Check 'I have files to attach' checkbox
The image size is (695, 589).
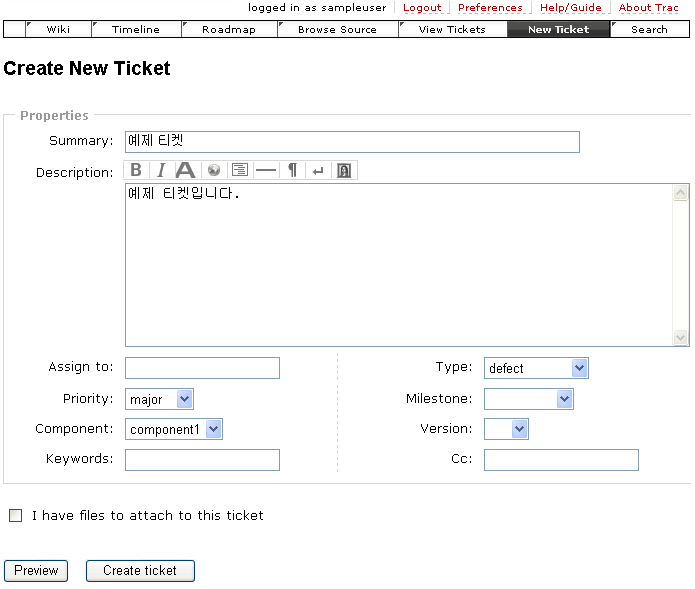click(x=15, y=516)
